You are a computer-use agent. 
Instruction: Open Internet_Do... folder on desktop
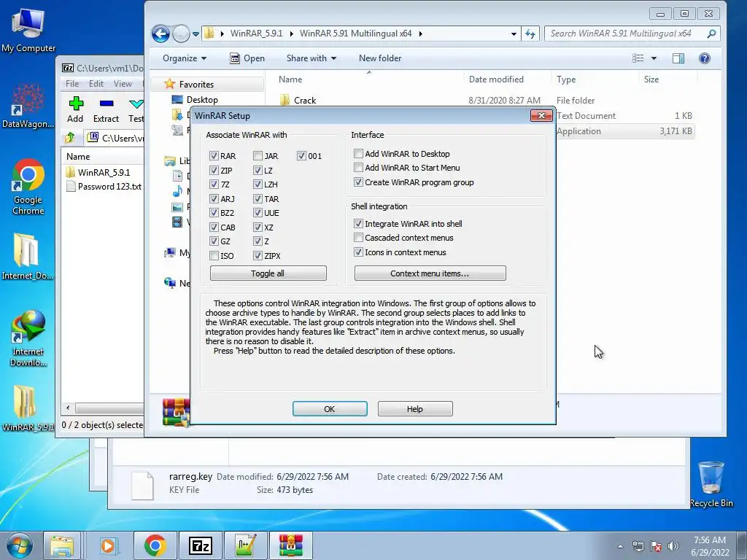point(27,256)
